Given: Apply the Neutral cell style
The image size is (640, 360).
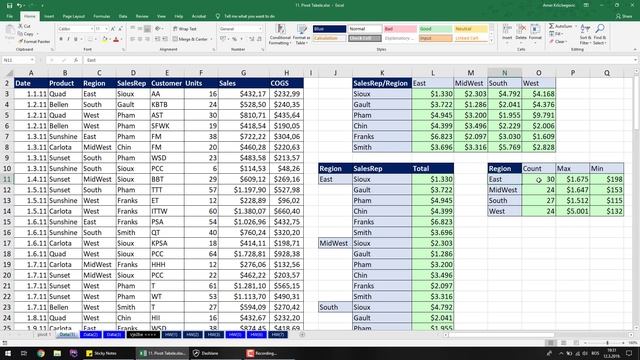Looking at the screenshot, I should click(471, 29).
